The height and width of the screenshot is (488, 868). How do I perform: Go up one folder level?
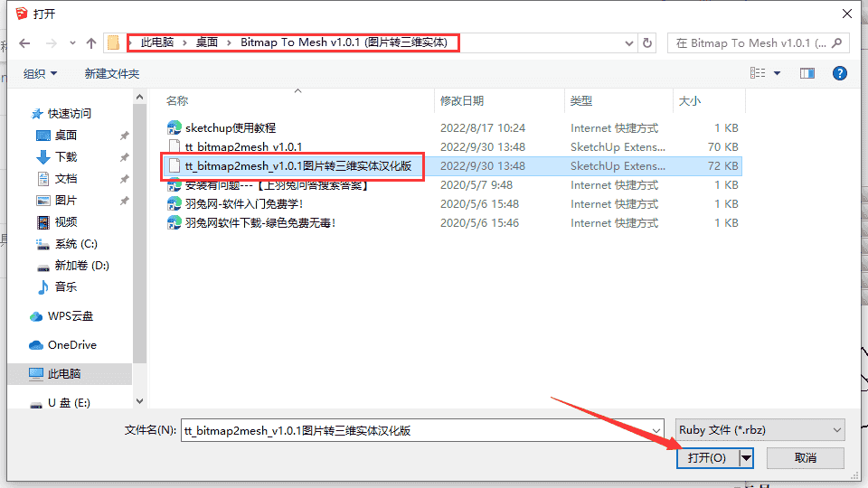91,43
